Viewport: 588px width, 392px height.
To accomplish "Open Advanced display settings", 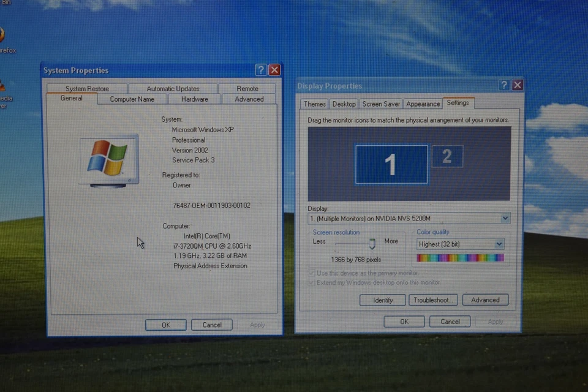I will pyautogui.click(x=485, y=300).
